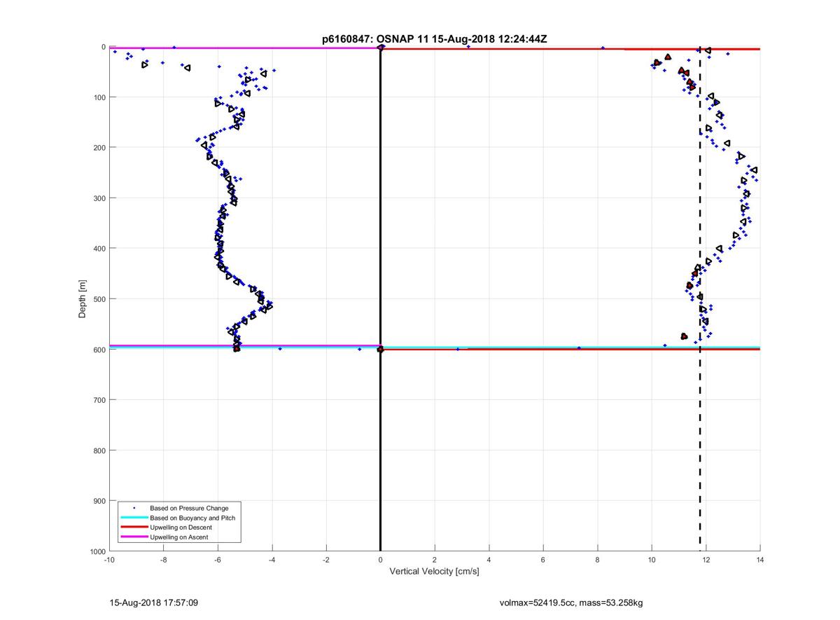This screenshot has height=620, width=840.
Task: Select legend entry 'Upwelling on Descent'
Action: click(181, 528)
